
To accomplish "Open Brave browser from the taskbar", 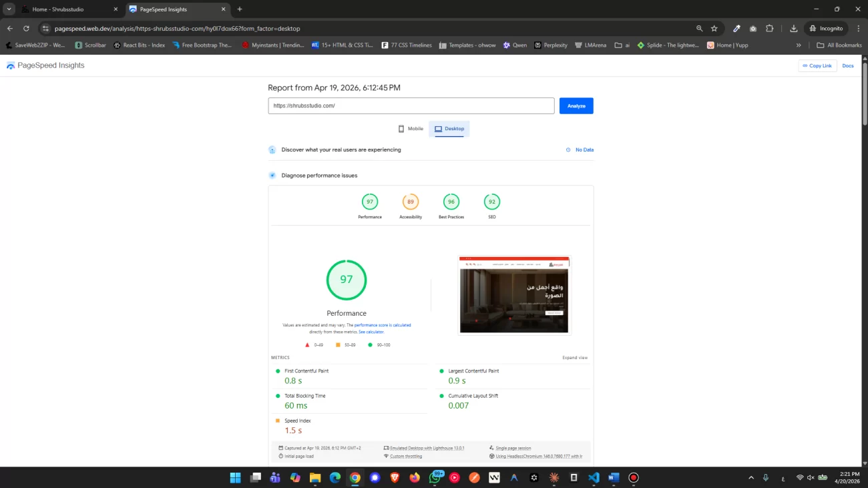I will pos(395,477).
